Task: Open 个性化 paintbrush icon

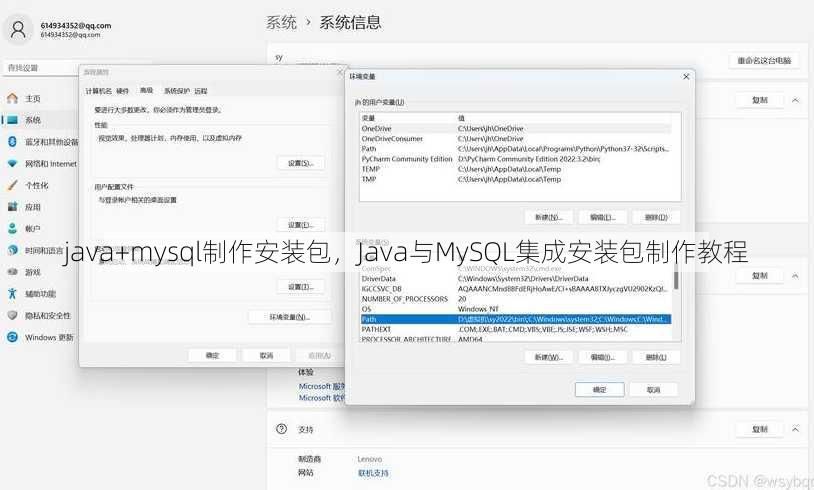Action: pyautogui.click(x=12, y=185)
